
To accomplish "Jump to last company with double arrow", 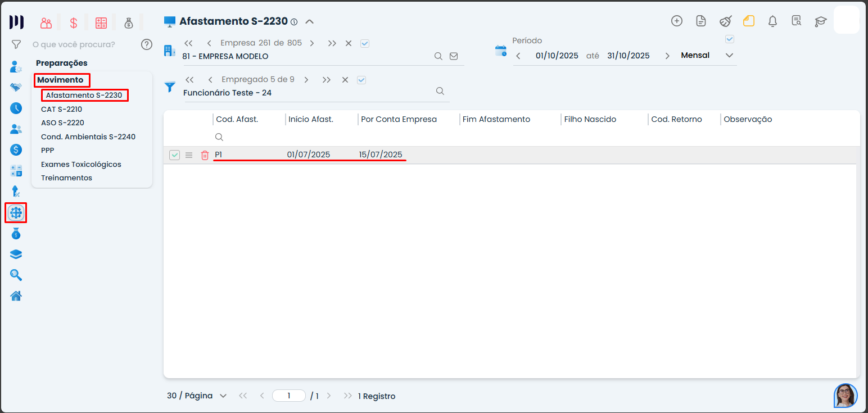I will point(332,43).
